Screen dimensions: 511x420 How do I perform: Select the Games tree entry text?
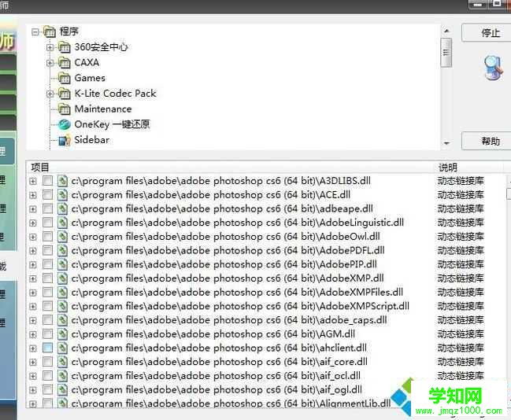[x=90, y=78]
